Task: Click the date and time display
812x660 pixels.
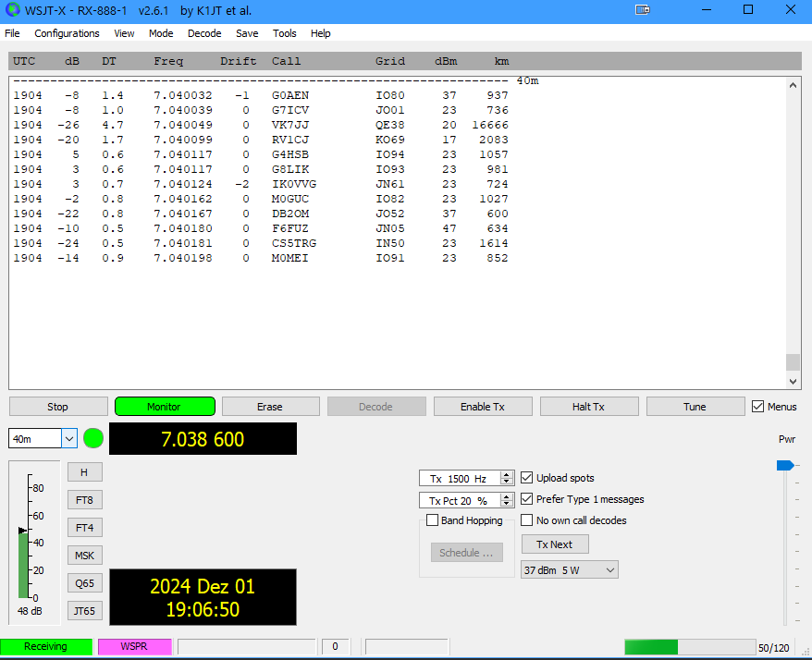Action: (203, 597)
